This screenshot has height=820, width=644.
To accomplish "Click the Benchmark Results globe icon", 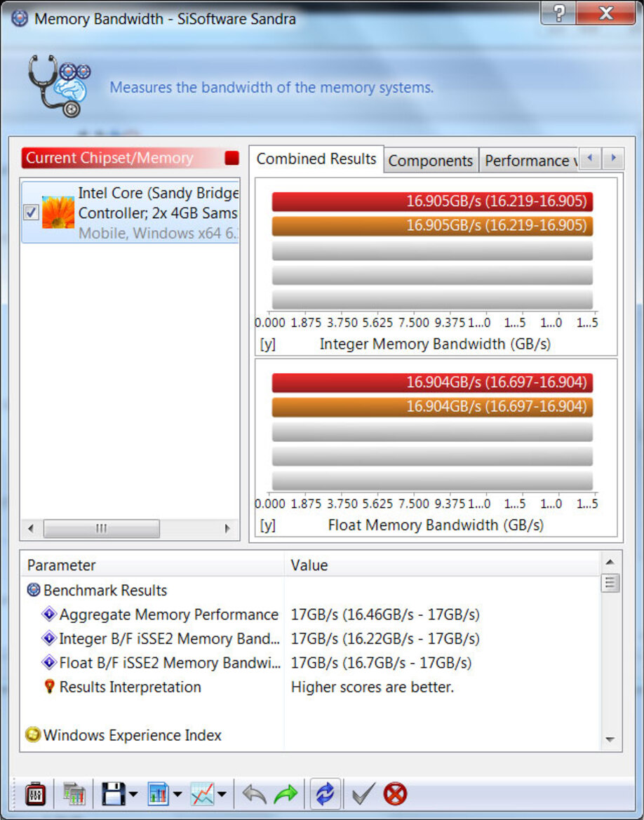I will coord(34,590).
